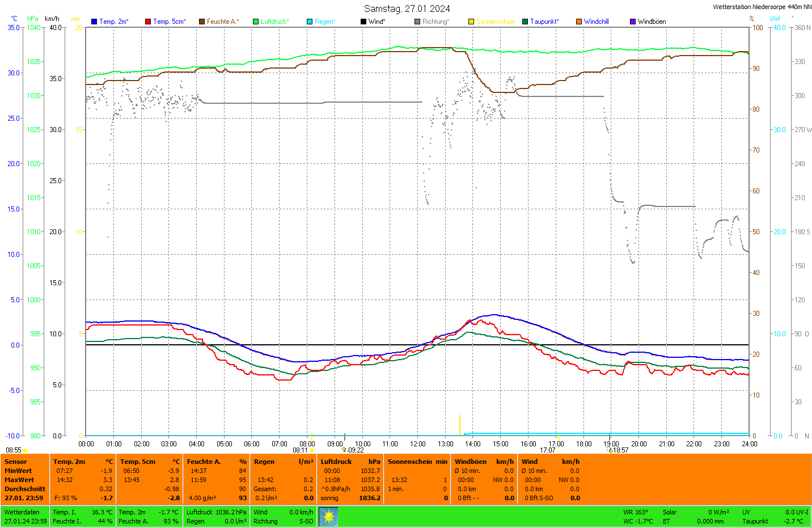Click the Luftdruck hPa table header
Screen dimensions: 812x528
coord(350,462)
